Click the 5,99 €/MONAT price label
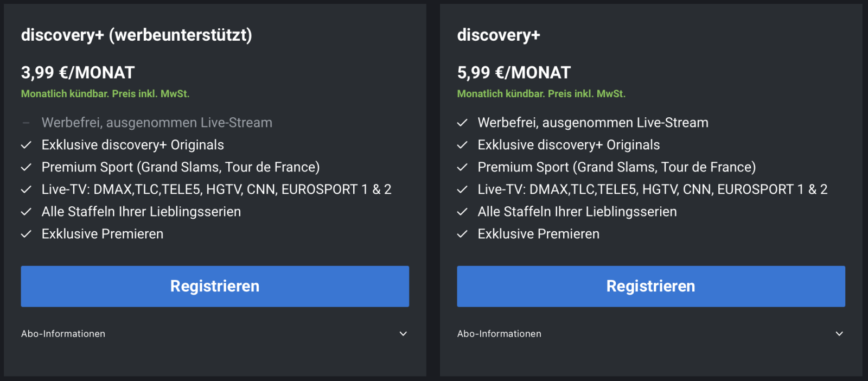Viewport: 868px width, 381px height. (x=514, y=73)
